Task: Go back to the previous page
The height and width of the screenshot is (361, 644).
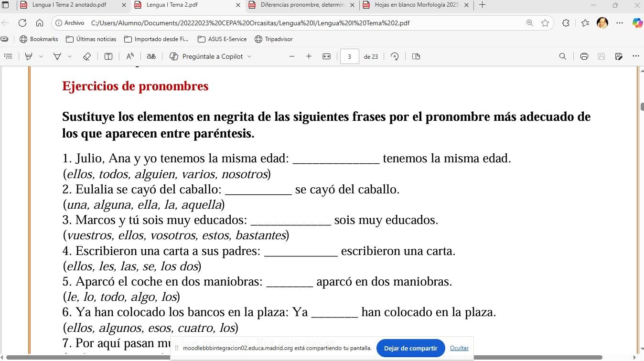Action: [5, 23]
